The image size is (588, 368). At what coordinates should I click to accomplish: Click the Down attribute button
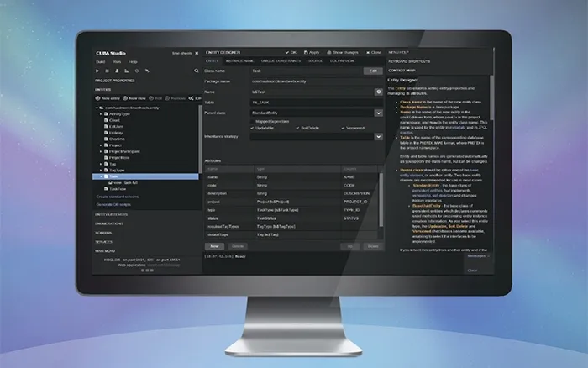point(373,246)
